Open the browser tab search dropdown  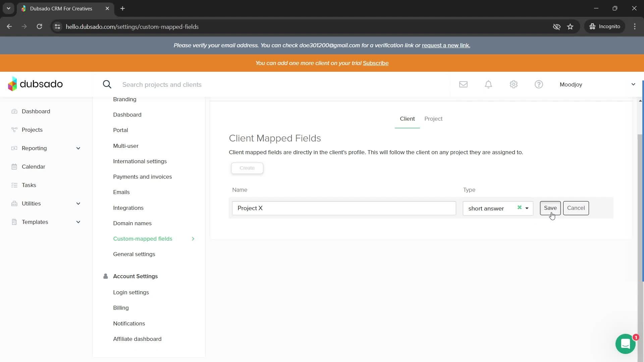8,8
